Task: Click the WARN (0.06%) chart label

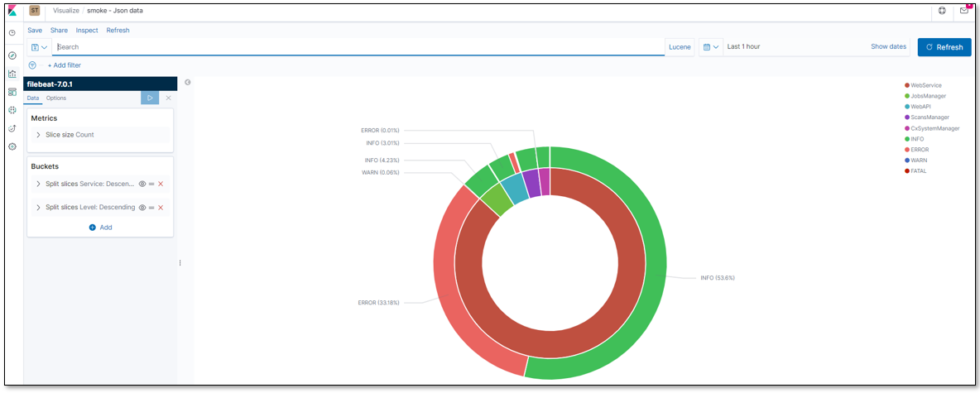Action: pyautogui.click(x=380, y=172)
